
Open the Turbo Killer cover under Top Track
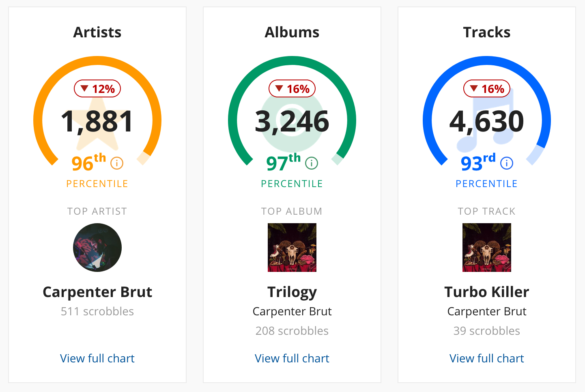point(487,248)
